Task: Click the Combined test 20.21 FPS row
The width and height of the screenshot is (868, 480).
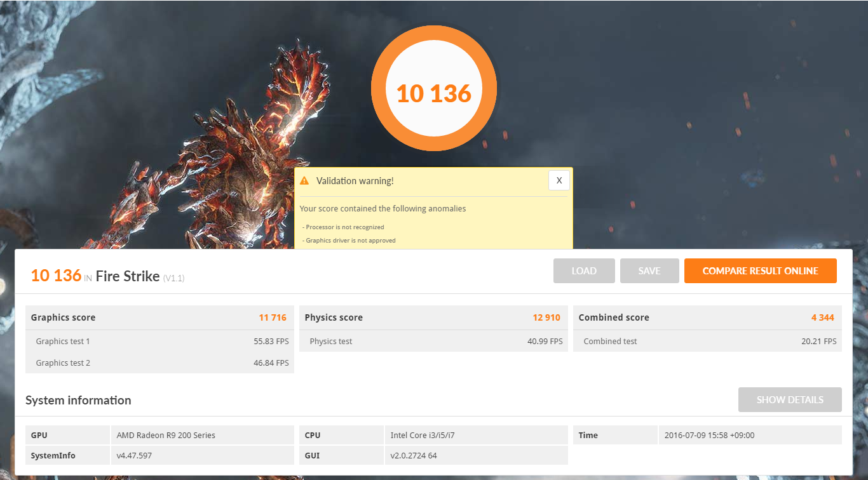Action: coord(818,341)
